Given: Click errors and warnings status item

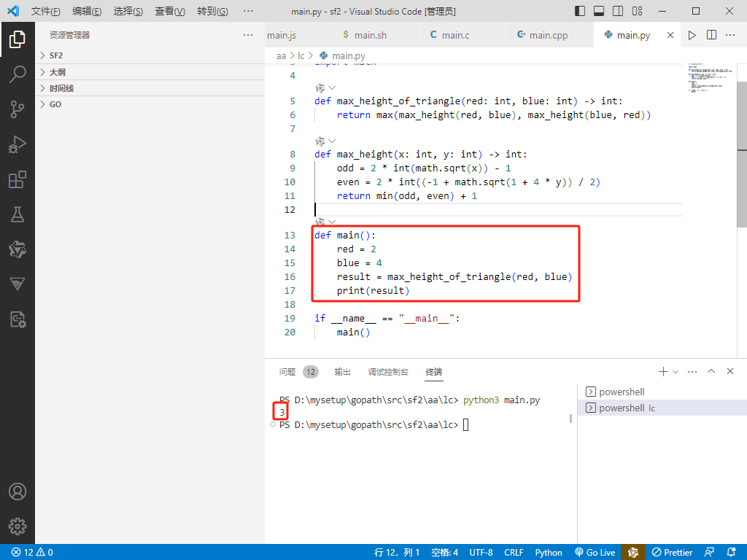Looking at the screenshot, I should tap(32, 553).
